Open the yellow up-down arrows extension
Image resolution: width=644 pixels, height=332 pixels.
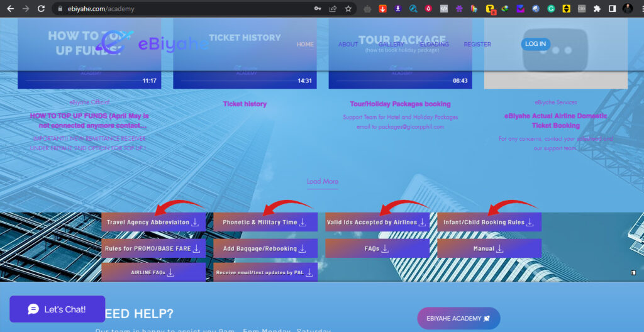click(x=567, y=9)
